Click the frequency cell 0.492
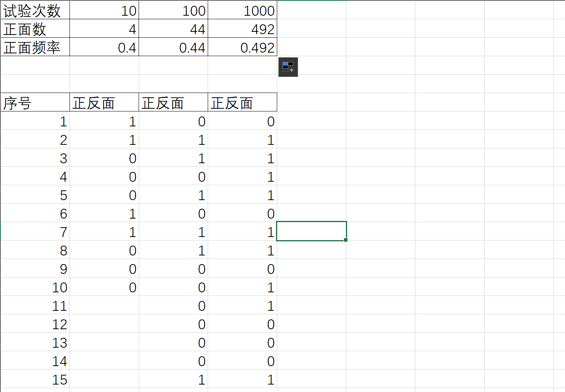565x392 pixels. pos(243,47)
